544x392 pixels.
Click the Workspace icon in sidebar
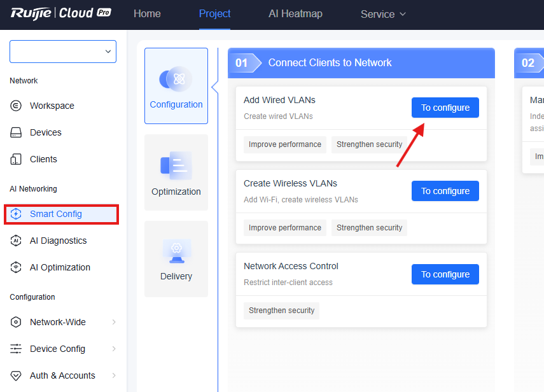(17, 106)
